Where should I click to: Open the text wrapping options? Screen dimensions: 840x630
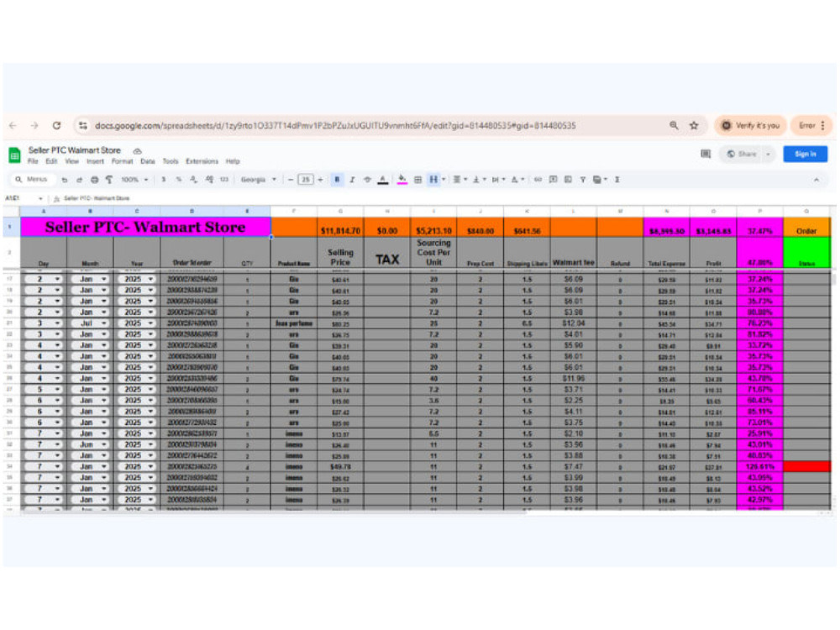[x=497, y=180]
